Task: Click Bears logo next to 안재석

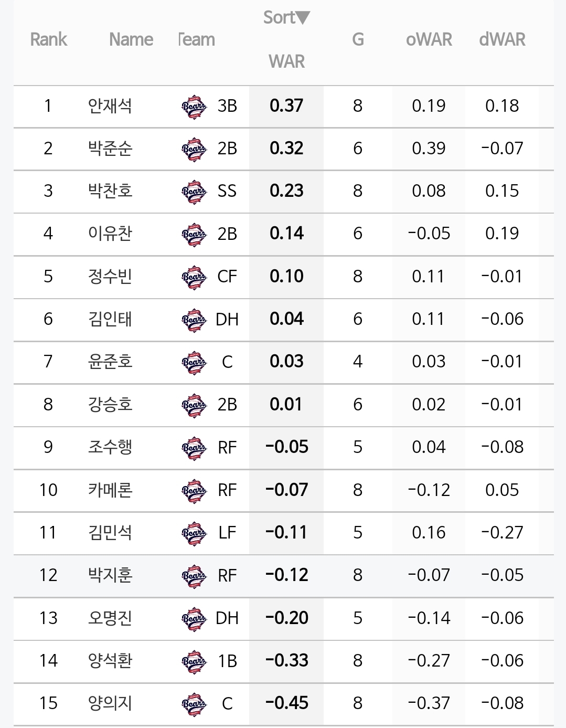Action: tap(194, 107)
